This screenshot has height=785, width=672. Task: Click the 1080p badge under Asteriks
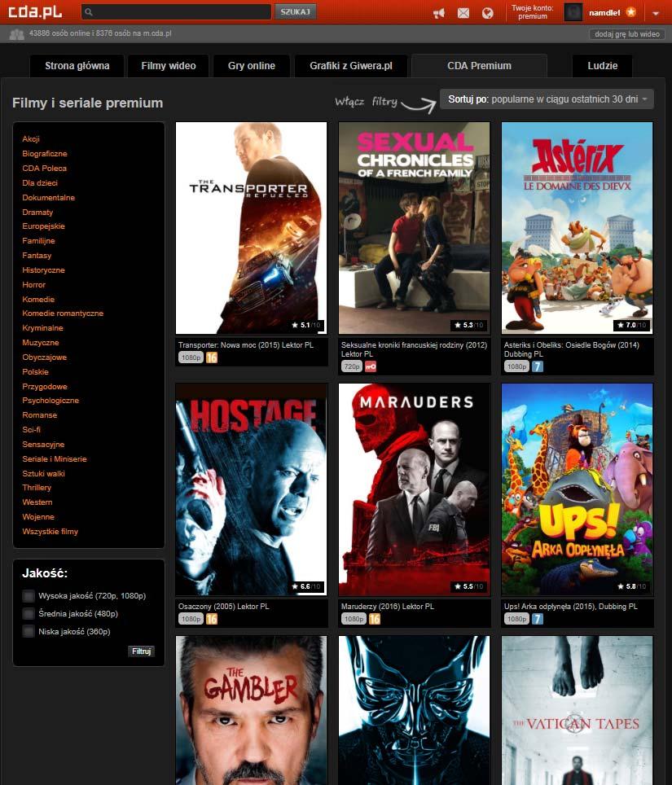coord(516,366)
